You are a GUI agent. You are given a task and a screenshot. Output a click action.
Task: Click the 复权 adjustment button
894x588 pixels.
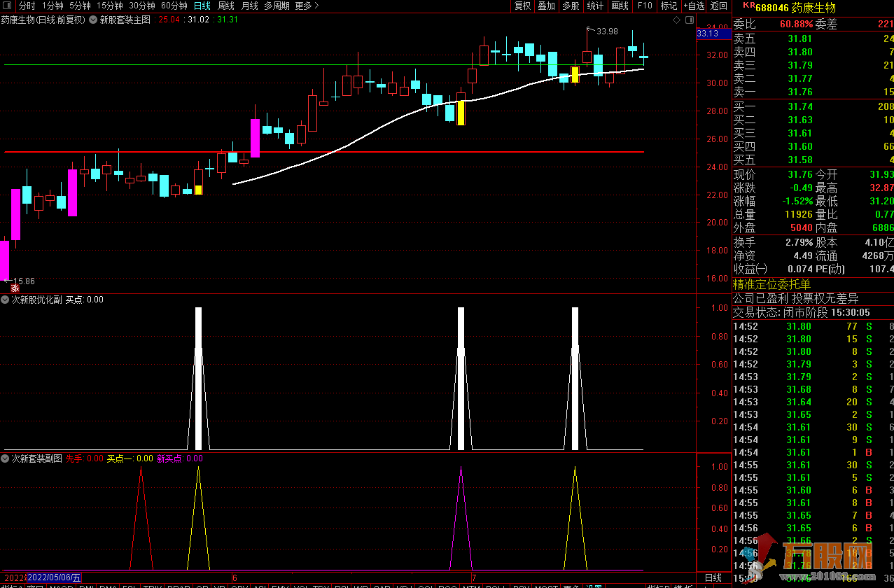click(523, 6)
